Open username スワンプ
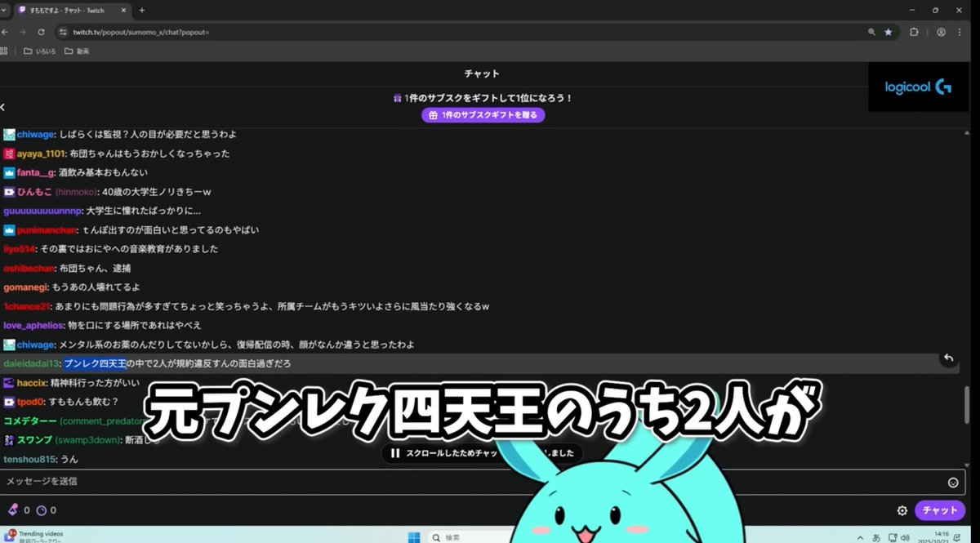The width and height of the screenshot is (980, 543). (x=34, y=440)
